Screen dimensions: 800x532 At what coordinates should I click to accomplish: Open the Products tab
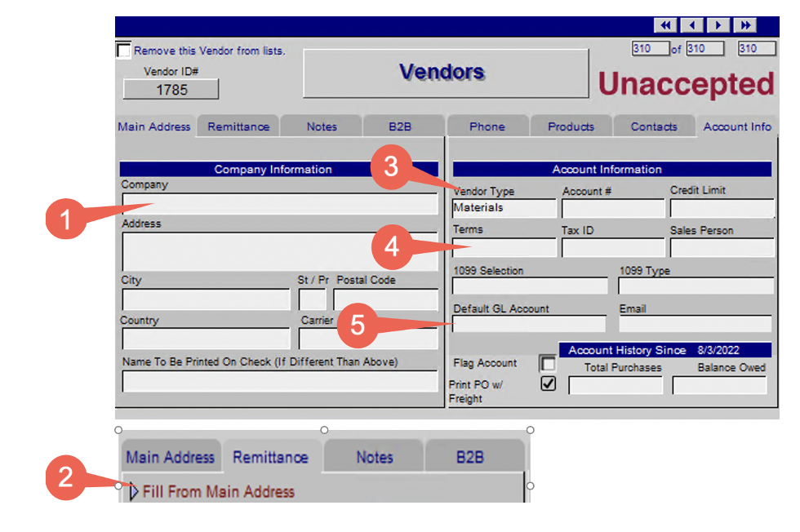tap(571, 126)
